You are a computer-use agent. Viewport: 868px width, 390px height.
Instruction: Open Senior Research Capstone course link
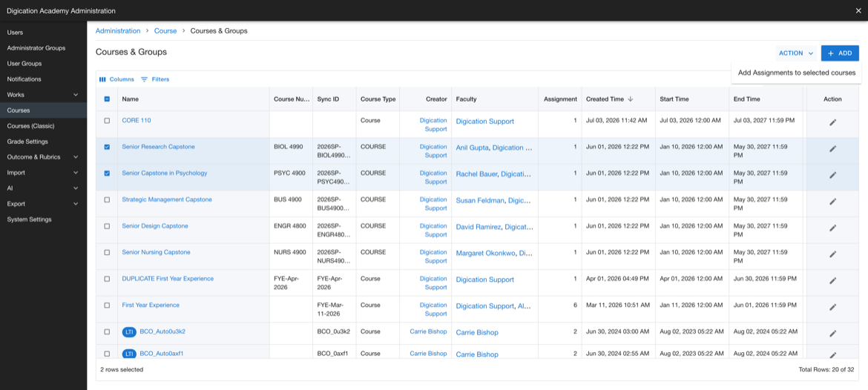coord(158,147)
